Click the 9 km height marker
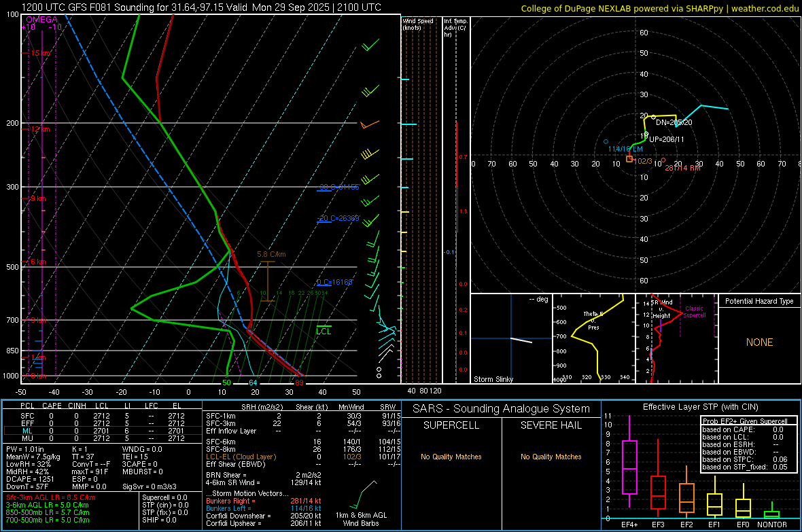The image size is (802, 532). (x=38, y=198)
